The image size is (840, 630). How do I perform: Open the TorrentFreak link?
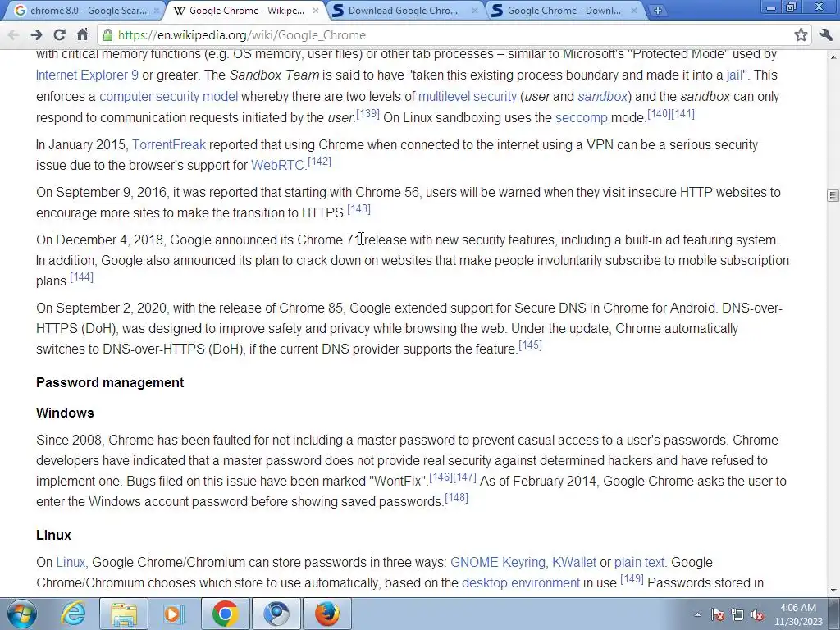[169, 144]
